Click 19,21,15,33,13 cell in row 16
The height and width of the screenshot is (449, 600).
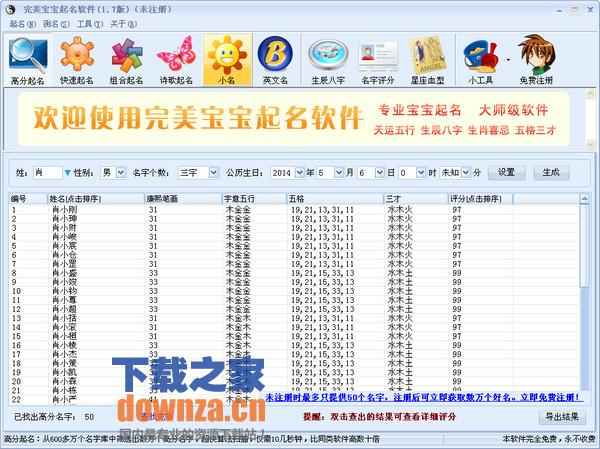click(322, 345)
